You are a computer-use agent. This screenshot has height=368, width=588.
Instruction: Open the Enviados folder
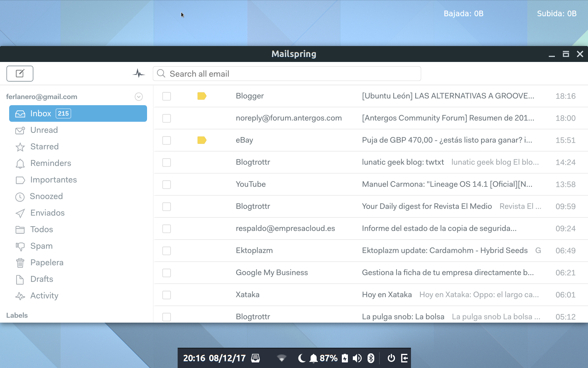(x=78, y=213)
